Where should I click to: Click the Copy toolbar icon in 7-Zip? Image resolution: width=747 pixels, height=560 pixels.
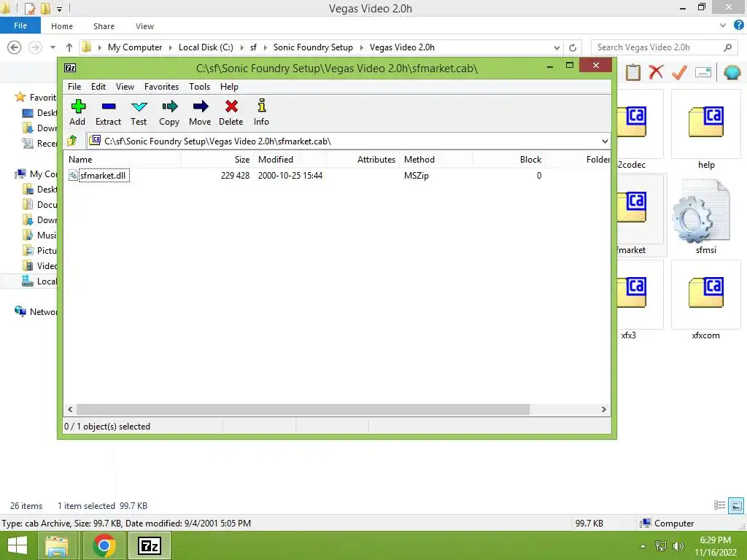point(169,112)
